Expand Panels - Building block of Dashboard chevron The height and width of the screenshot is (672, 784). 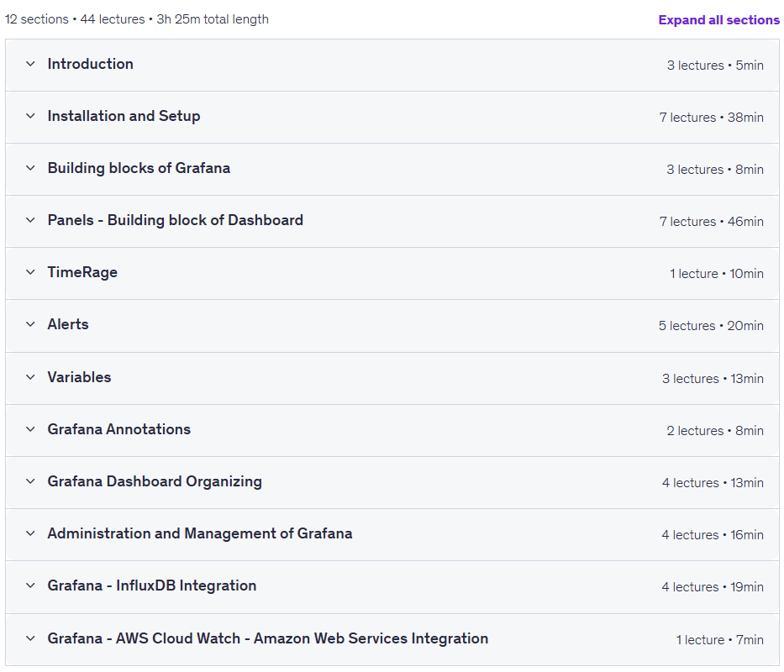(x=30, y=220)
